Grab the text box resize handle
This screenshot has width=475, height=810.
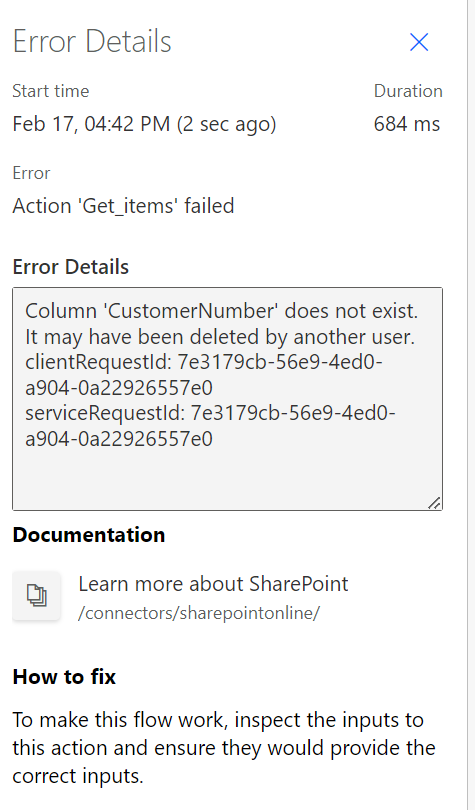tap(434, 503)
